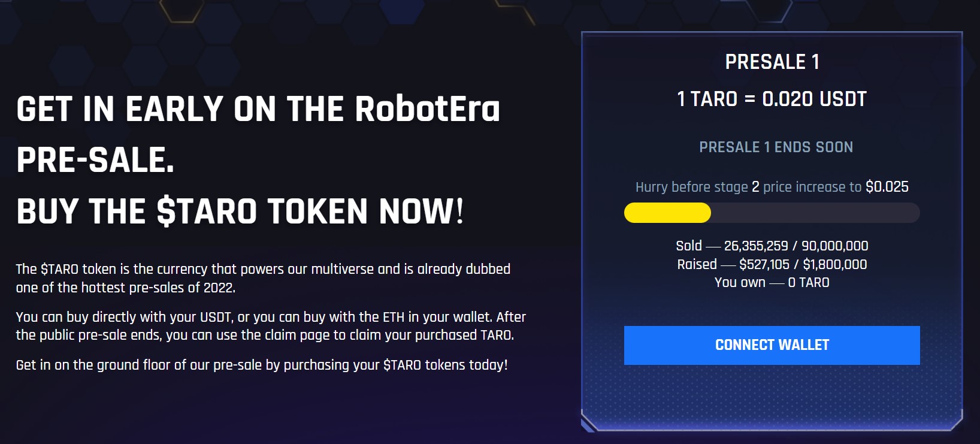
Task: Click the $0.025 price value
Action: pyautogui.click(x=887, y=187)
